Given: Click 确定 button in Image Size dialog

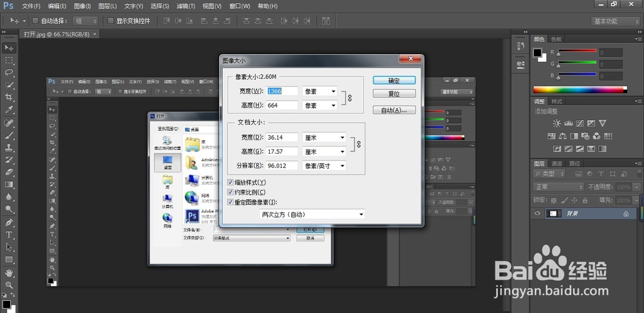Looking at the screenshot, I should click(394, 81).
